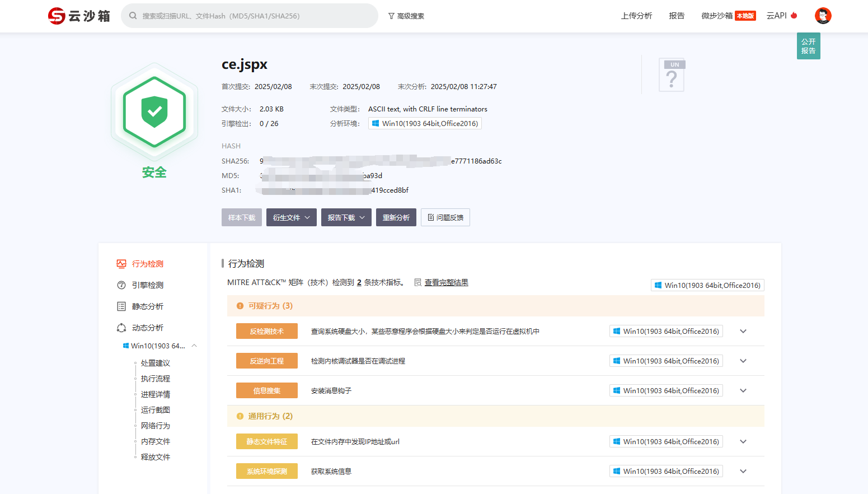Expand the 查询系统硬盘大小 behavior row
This screenshot has width=868, height=494.
743,331
